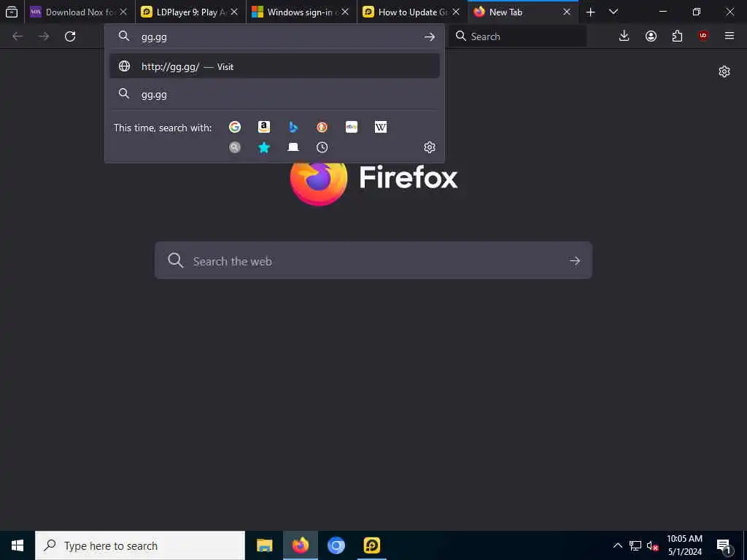
Task: Click the toolbar Search box
Action: click(519, 36)
